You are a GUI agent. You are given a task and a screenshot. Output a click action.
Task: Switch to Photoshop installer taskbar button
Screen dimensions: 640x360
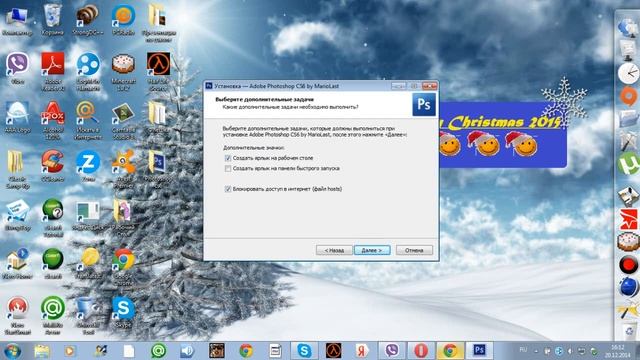pos(479,351)
